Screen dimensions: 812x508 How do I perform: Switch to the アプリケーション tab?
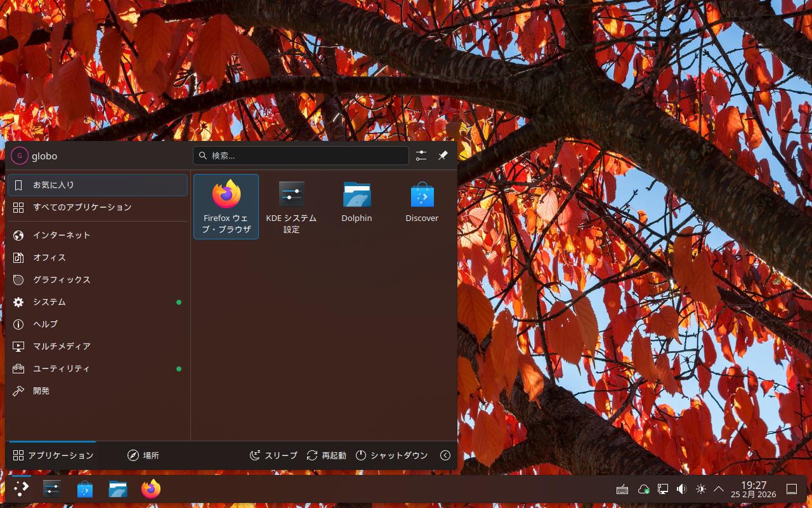(53, 455)
